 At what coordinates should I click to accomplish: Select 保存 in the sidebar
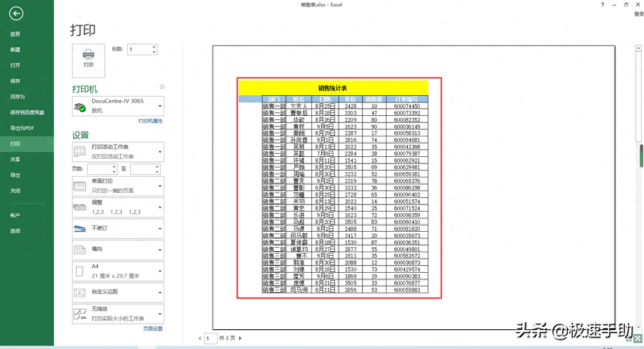coord(27,81)
